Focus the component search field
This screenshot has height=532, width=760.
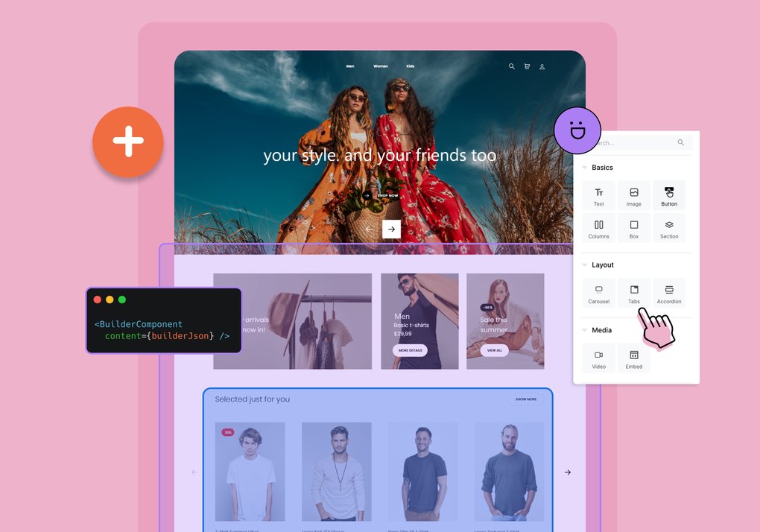(x=636, y=142)
